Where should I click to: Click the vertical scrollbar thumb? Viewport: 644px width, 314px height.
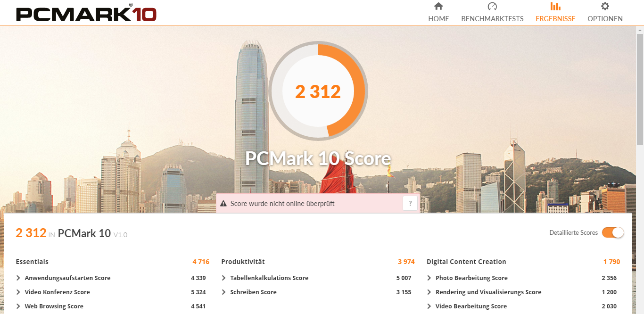click(640, 90)
